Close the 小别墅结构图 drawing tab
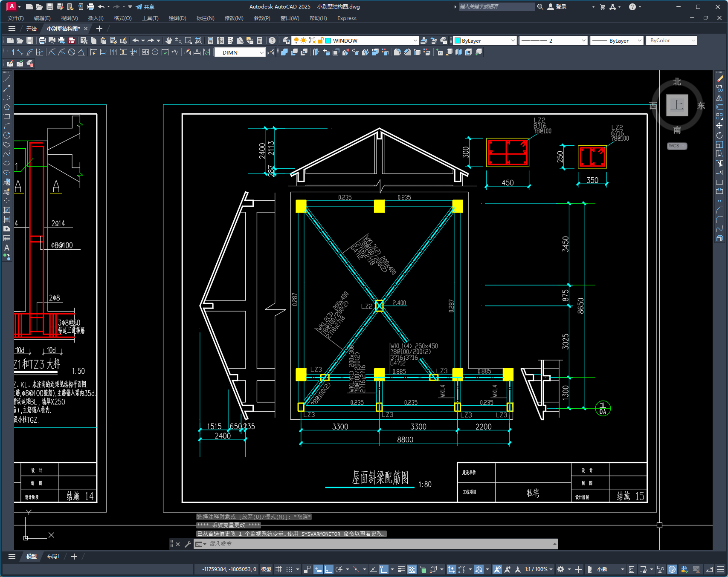This screenshot has height=577, width=728. tap(86, 29)
